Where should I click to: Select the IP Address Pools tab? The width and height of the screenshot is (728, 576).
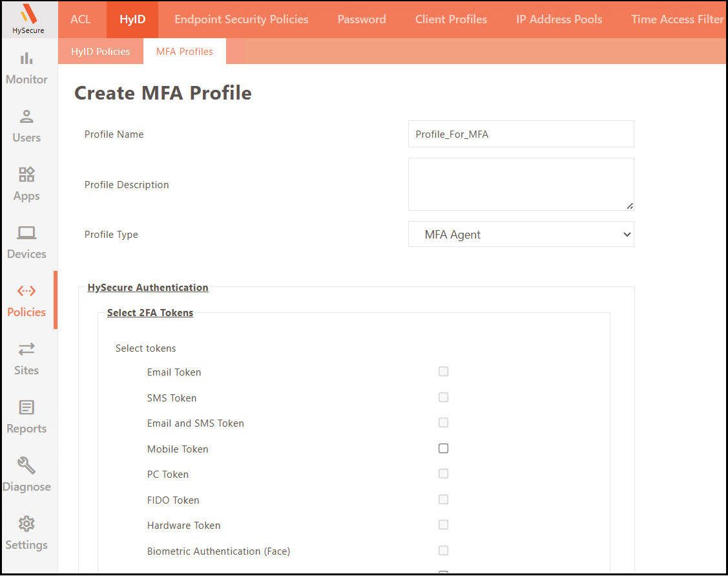click(x=559, y=19)
